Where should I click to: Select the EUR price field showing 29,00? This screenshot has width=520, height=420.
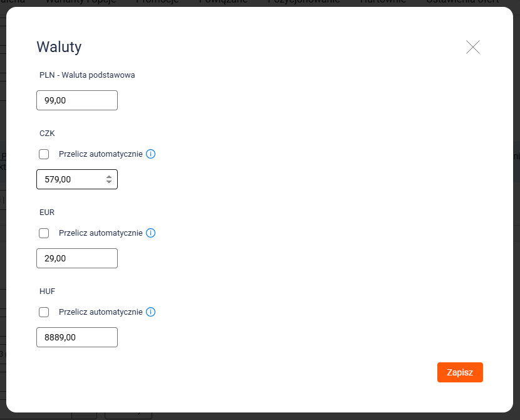76,258
